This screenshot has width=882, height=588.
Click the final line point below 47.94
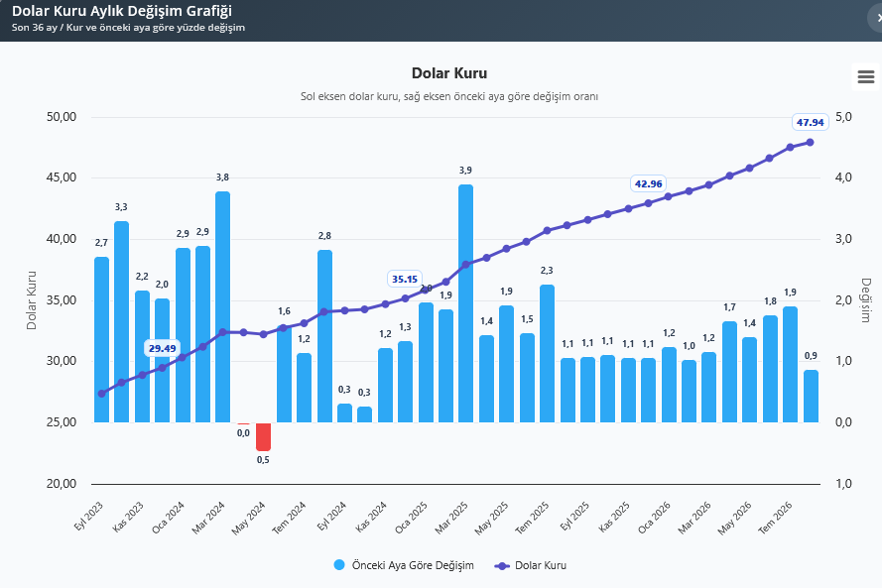[810, 143]
